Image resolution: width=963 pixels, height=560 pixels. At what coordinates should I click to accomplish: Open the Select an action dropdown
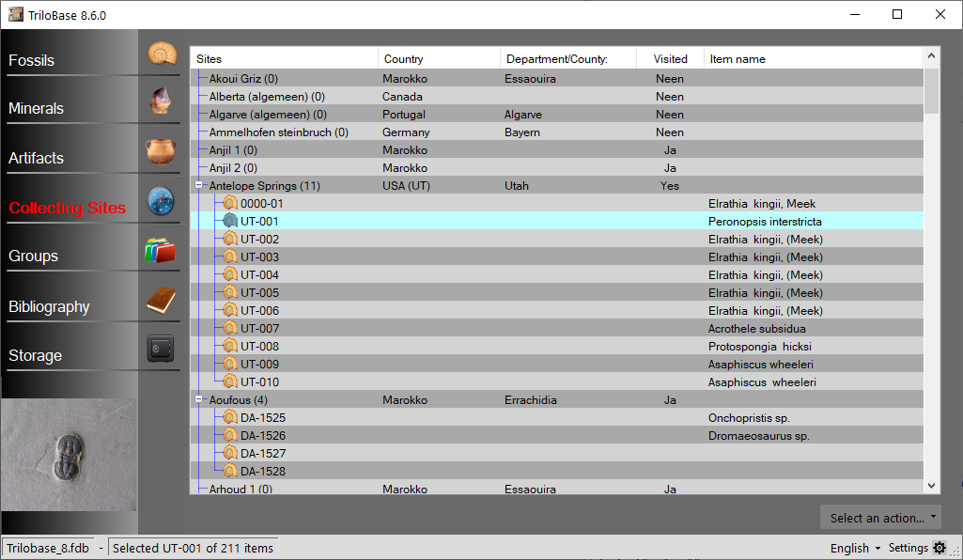[882, 518]
